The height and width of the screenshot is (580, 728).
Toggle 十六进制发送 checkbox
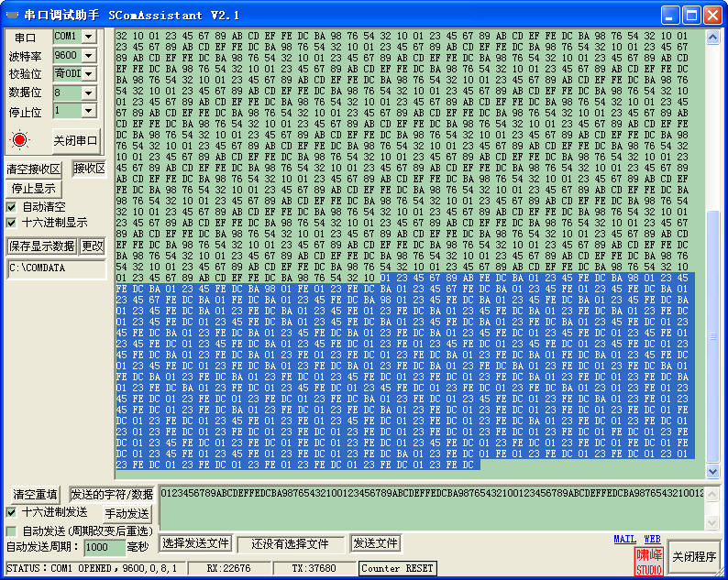click(x=11, y=512)
